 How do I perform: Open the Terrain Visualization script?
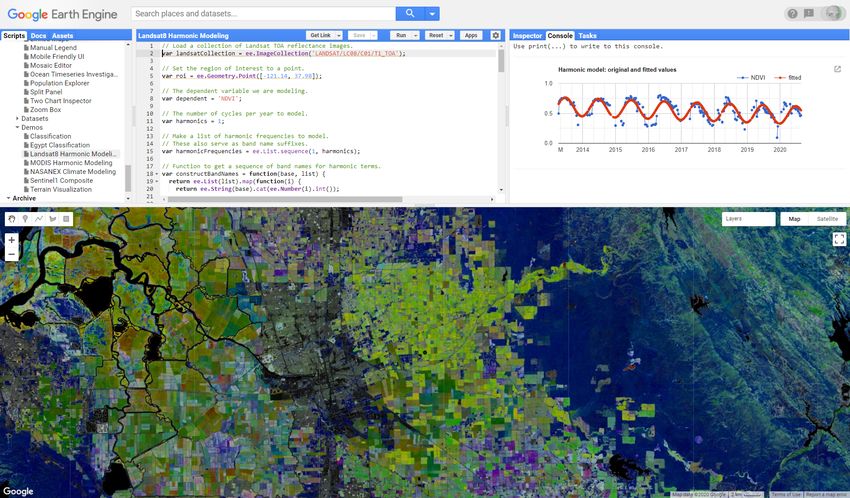click(x=61, y=189)
